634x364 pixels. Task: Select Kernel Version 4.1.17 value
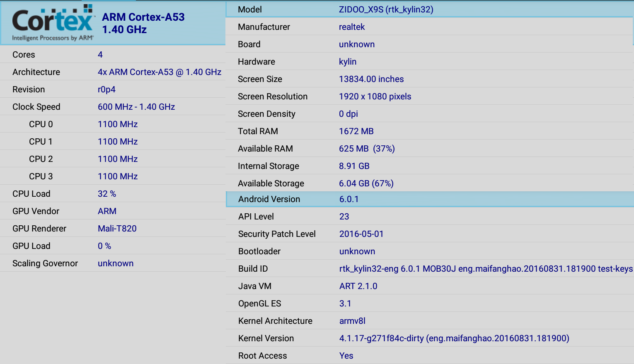point(454,338)
